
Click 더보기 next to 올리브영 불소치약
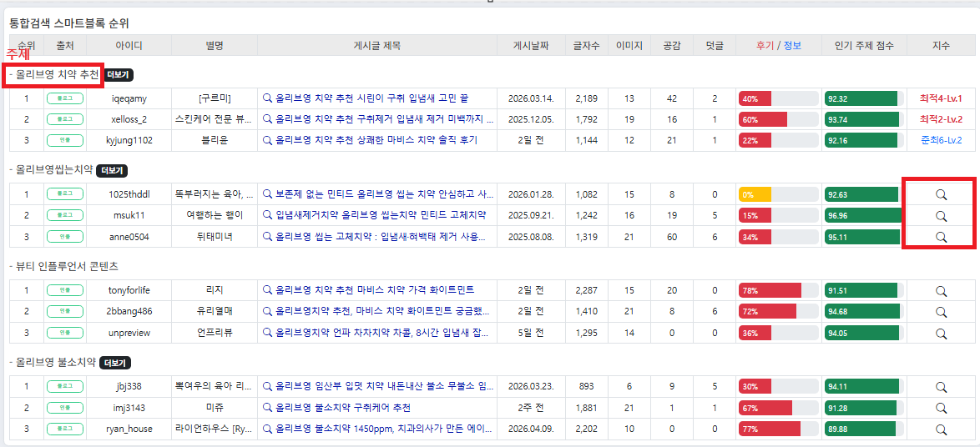coord(115,362)
